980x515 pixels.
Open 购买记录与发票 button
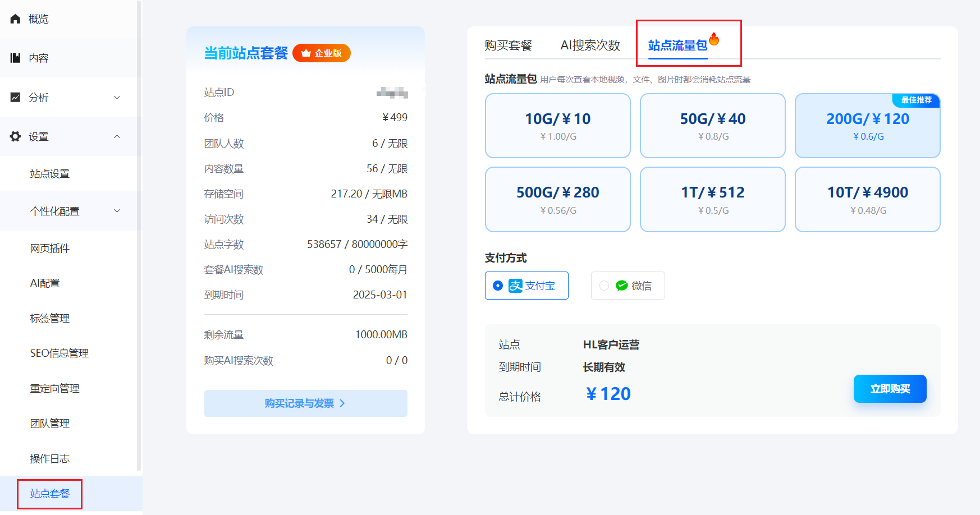(306, 403)
